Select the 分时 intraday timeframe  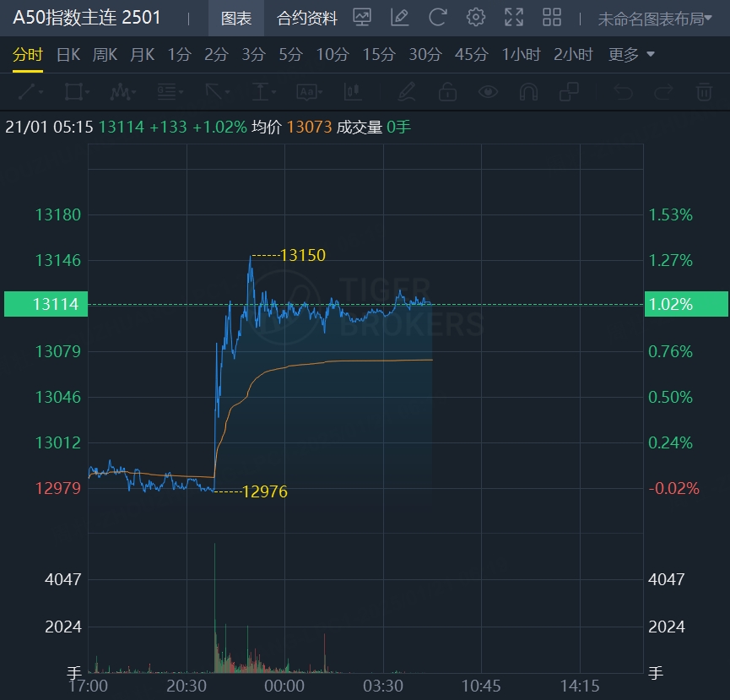tap(28, 55)
